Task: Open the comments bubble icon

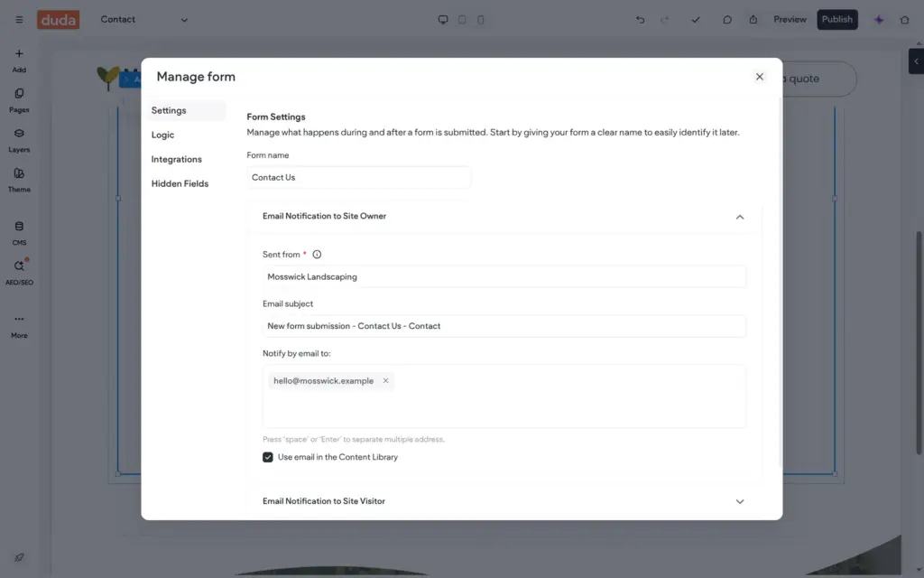Action: click(x=727, y=20)
